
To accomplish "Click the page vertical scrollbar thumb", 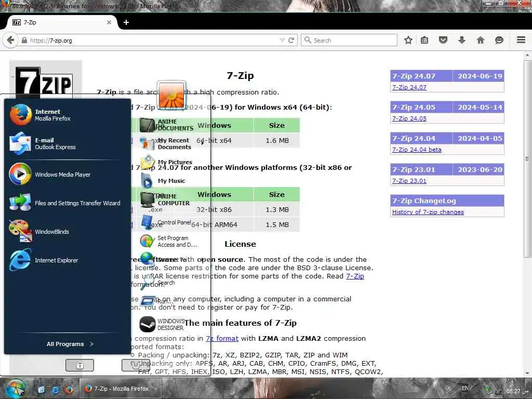I will [527, 159].
